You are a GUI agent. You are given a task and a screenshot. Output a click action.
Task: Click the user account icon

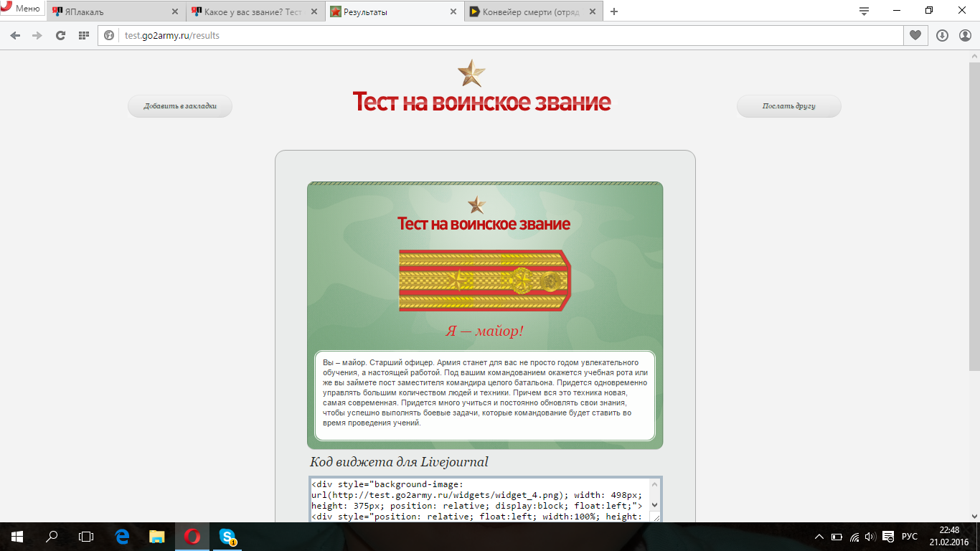coord(965,35)
